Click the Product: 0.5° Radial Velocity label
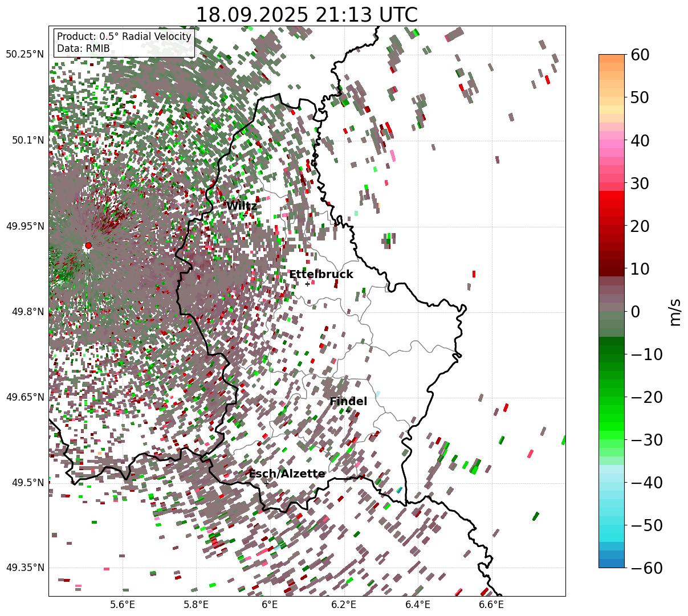This screenshot has width=688, height=616. click(124, 36)
